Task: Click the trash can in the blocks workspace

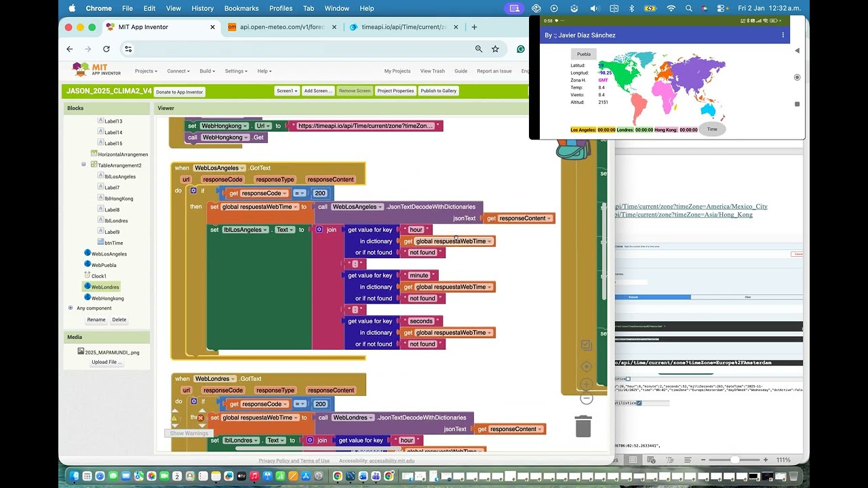Action: coord(583,426)
